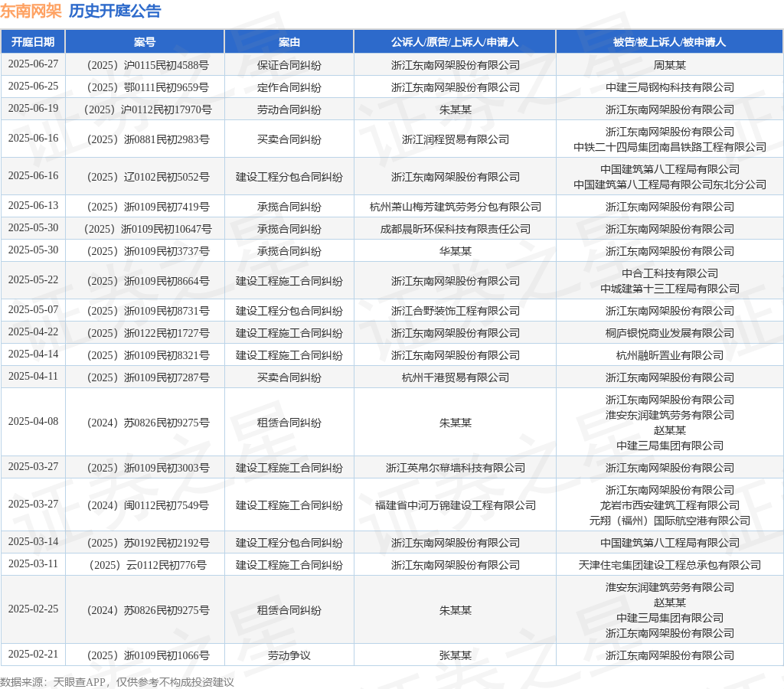Select the 开庭日期 column header
The image size is (784, 689).
[x=33, y=42]
